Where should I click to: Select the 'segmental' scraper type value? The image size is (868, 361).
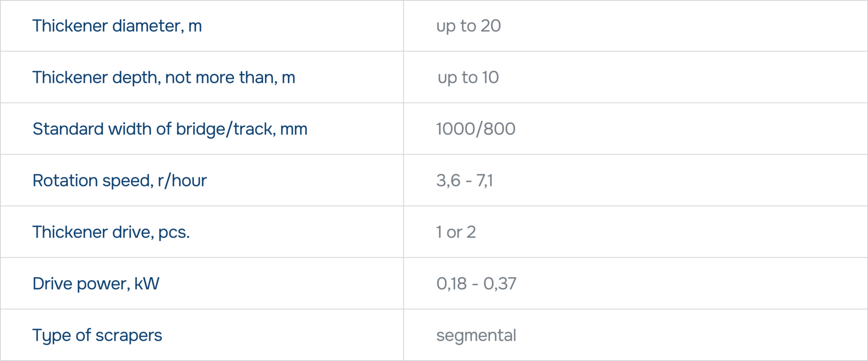pyautogui.click(x=476, y=335)
